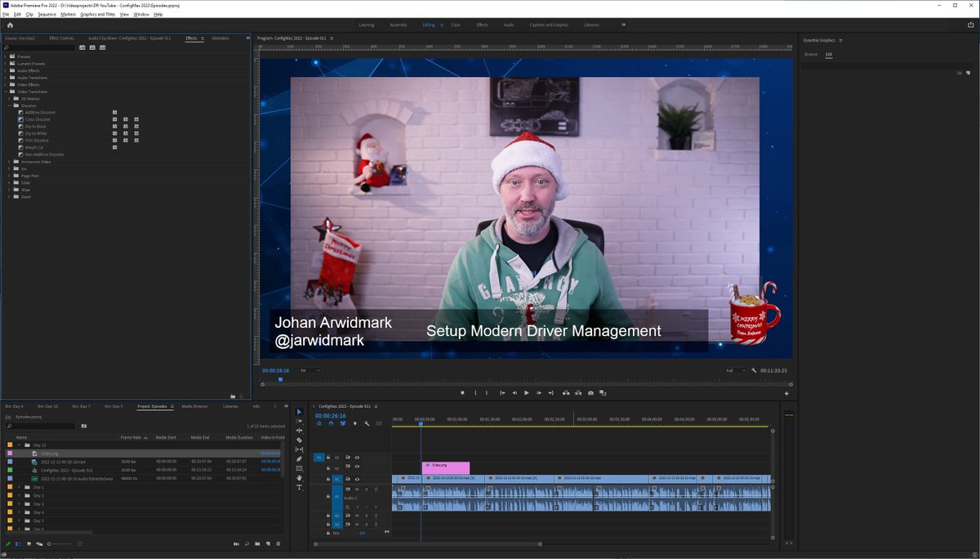
Task: Select the Ripple Edit tool
Action: 299,431
